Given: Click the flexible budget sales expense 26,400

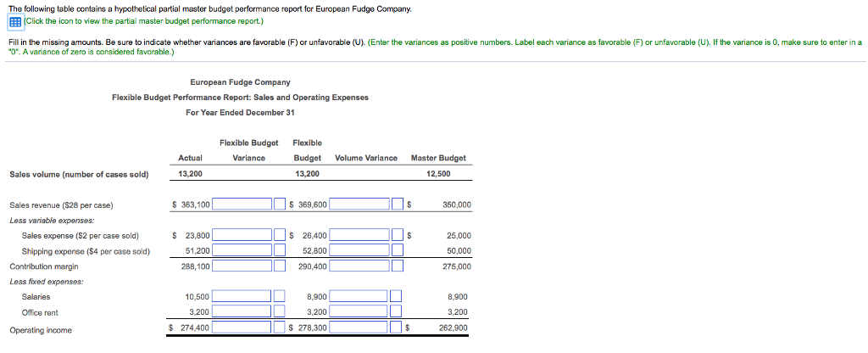Looking at the screenshot, I should pos(315,236).
